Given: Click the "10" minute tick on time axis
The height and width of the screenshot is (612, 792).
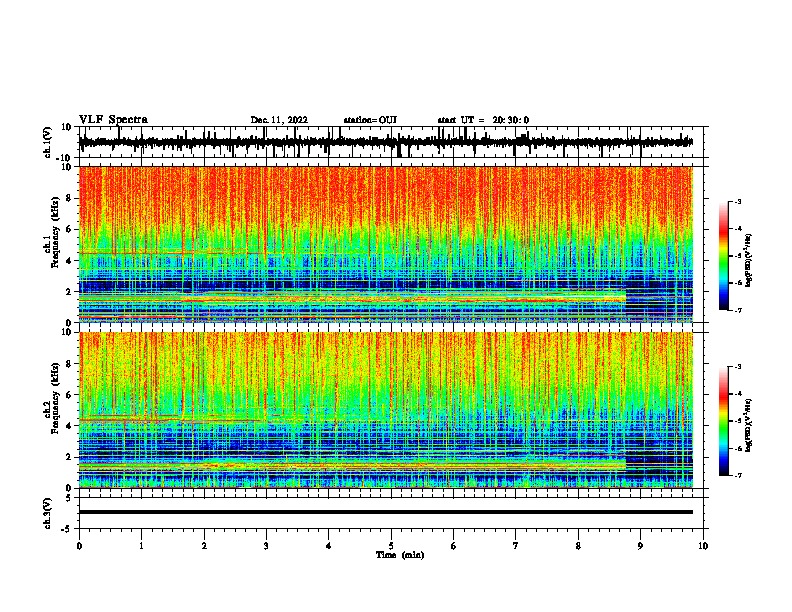Looking at the screenshot, I should [703, 546].
